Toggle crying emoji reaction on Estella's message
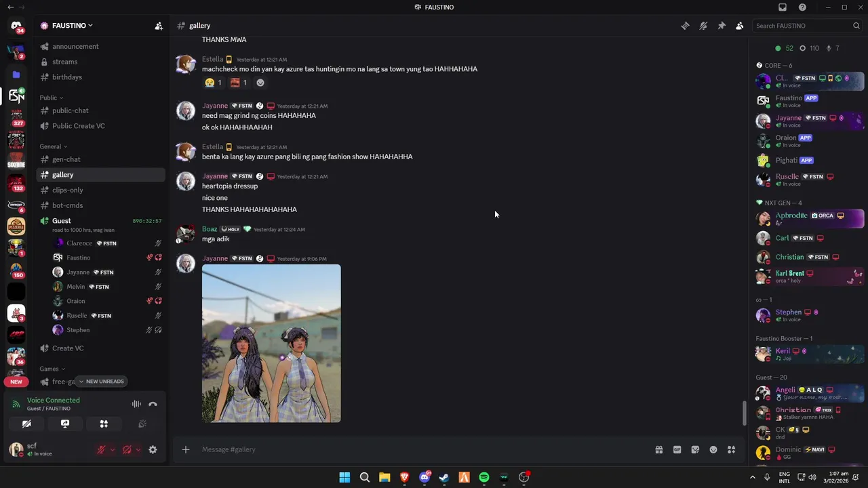The image size is (868, 488). point(214,83)
